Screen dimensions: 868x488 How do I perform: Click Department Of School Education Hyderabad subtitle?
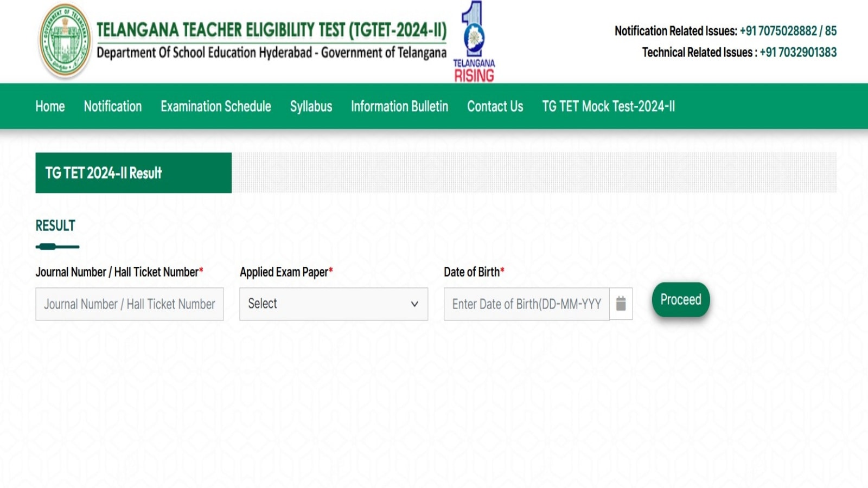(272, 53)
